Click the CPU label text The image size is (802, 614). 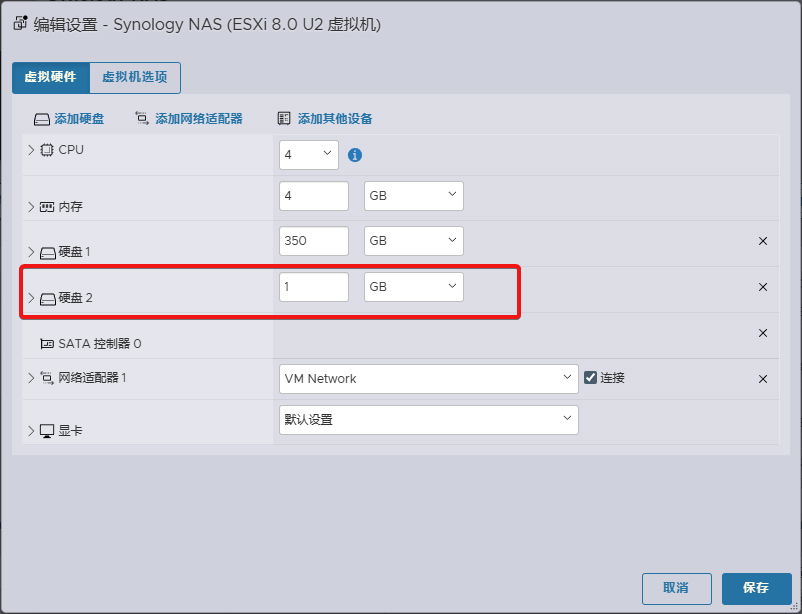point(71,149)
